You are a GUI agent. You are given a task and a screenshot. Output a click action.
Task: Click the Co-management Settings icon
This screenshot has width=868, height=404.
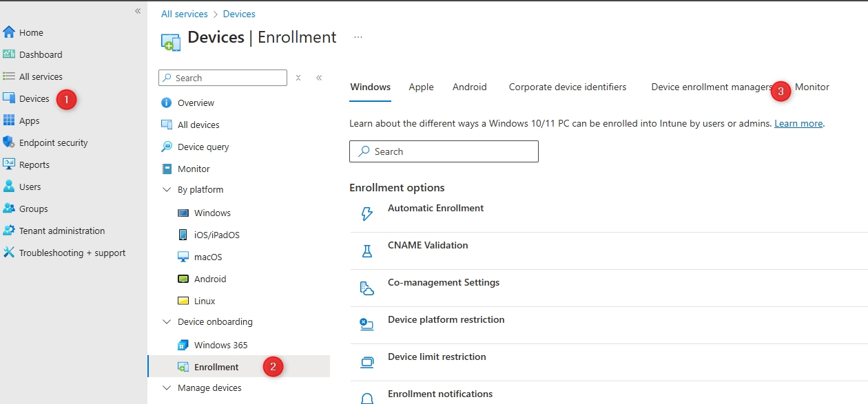pos(367,288)
